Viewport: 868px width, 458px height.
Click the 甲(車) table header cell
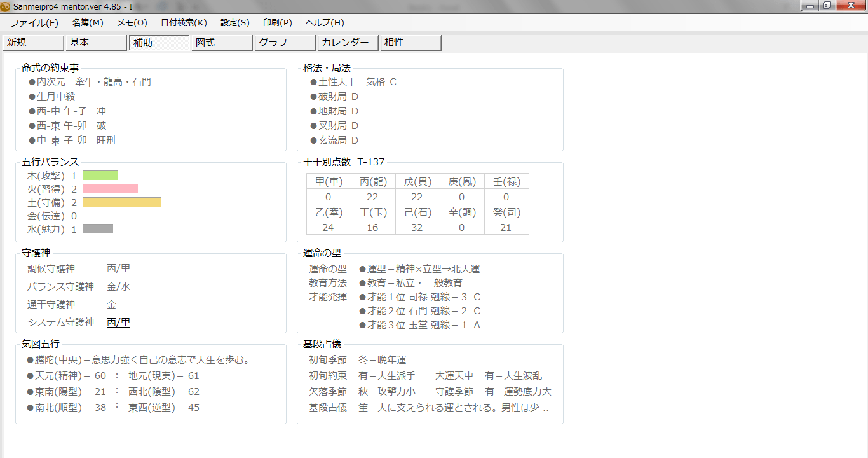click(329, 181)
